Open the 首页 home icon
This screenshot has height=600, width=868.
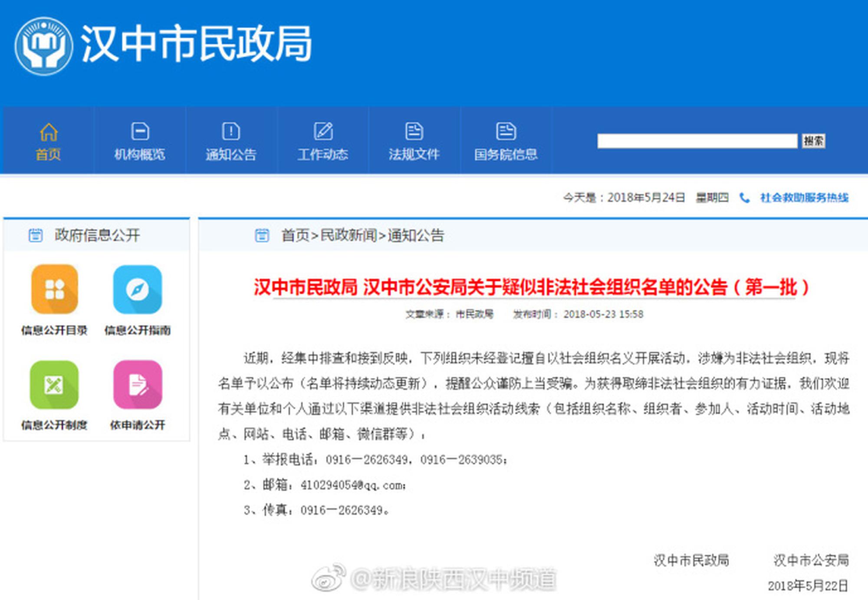pyautogui.click(x=48, y=132)
